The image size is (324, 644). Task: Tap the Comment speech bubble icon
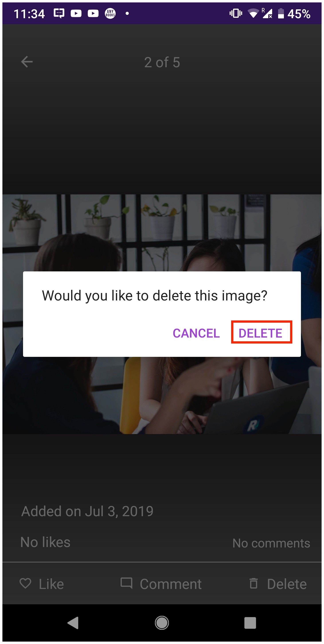point(126,583)
